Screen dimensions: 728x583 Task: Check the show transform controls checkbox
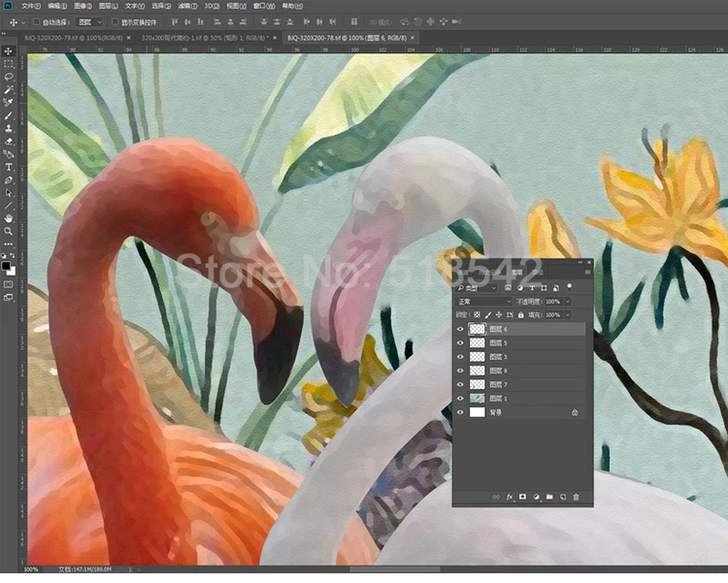(116, 21)
